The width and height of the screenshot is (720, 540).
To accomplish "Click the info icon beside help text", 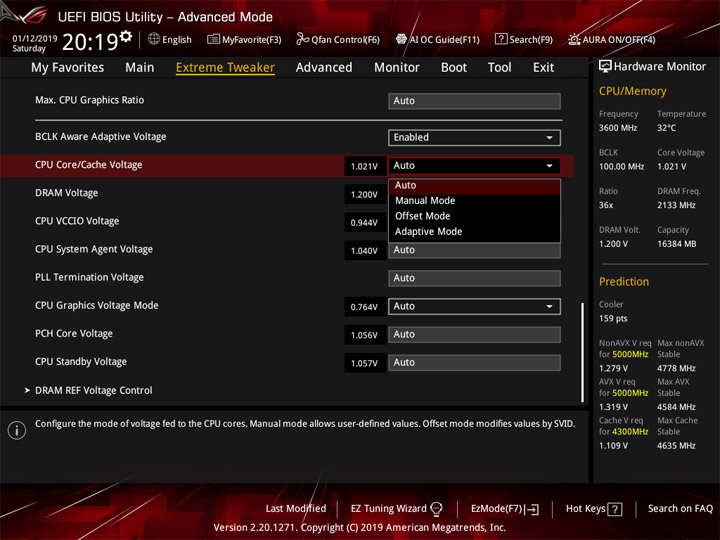I will 17,430.
